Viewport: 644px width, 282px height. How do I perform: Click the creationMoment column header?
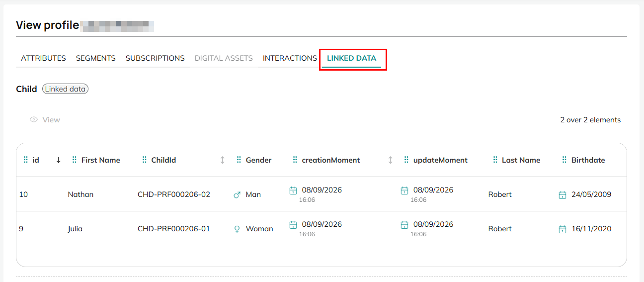(x=331, y=160)
